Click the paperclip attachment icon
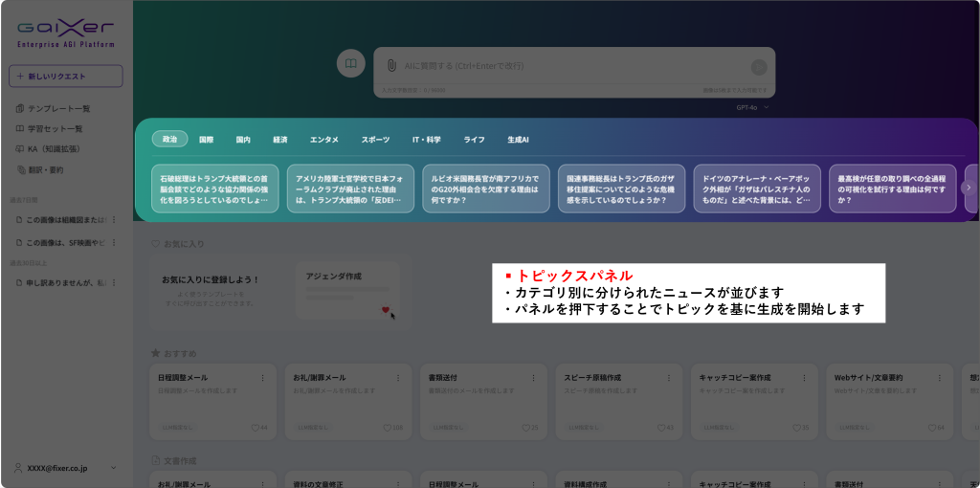 (x=391, y=66)
